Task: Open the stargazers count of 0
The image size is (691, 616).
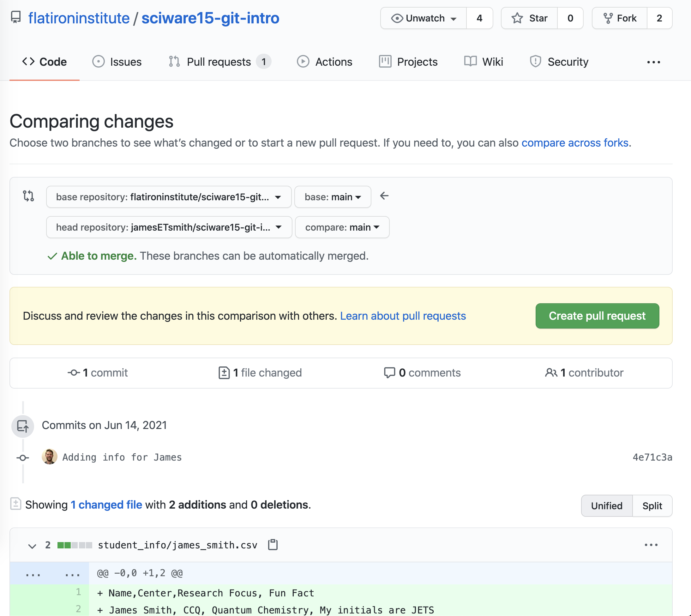Action: (x=570, y=18)
